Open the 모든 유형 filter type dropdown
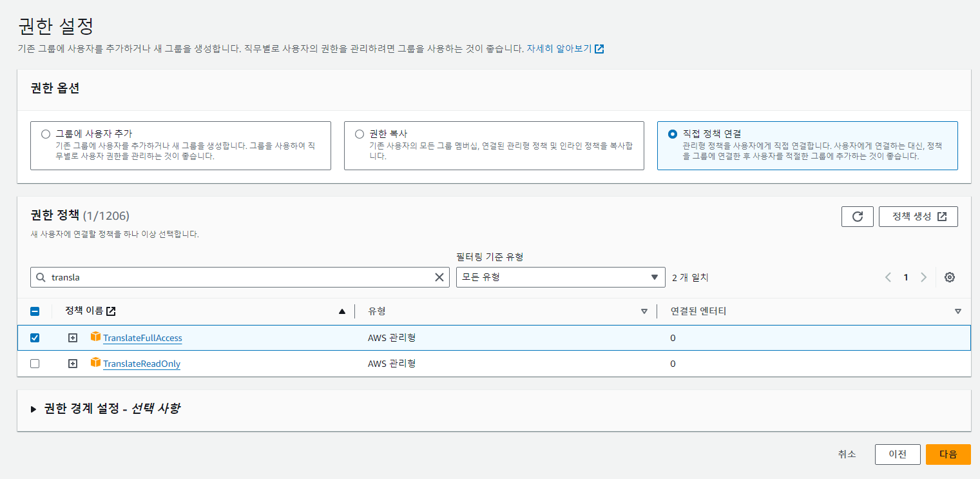 click(x=561, y=277)
